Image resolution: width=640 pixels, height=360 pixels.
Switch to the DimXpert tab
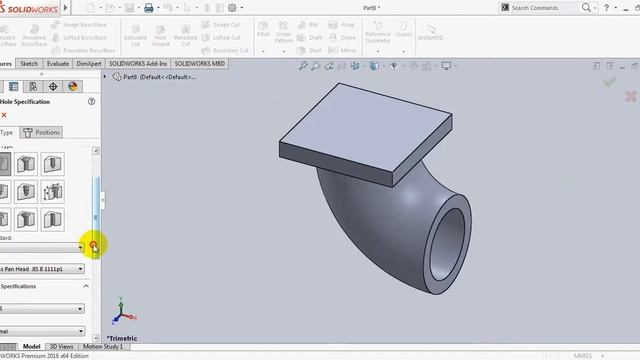(89, 64)
